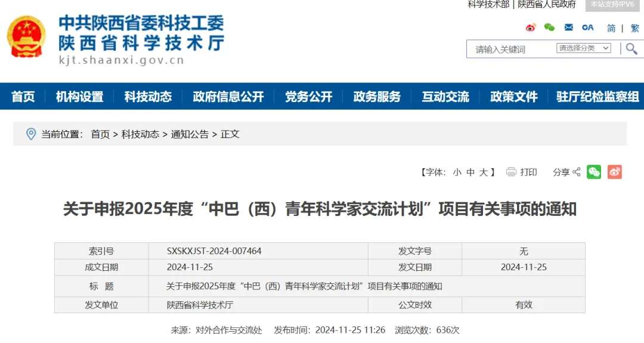The image size is (644, 343).
Task: Click the view count 636次
Action: [x=448, y=330]
